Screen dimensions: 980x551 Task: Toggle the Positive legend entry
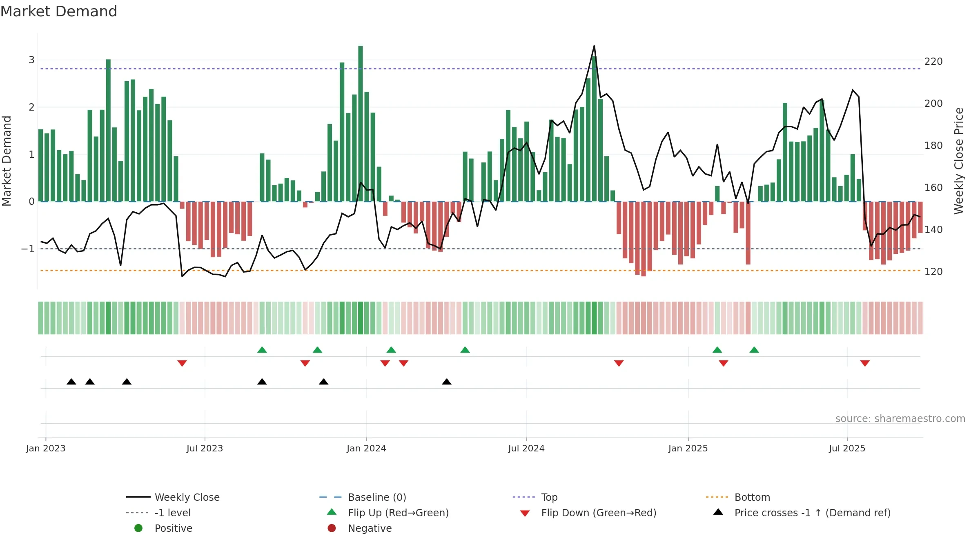pos(163,528)
